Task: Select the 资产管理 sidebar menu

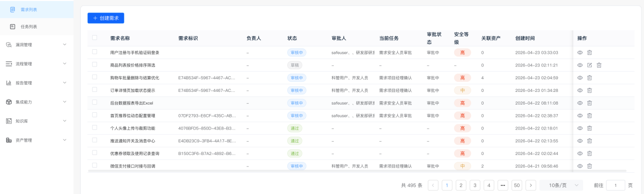Action: pos(37,140)
